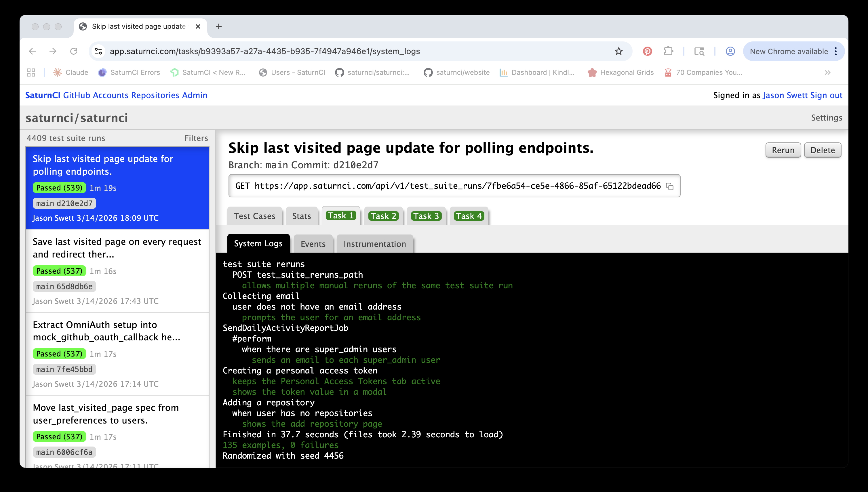The width and height of the screenshot is (868, 492).
Task: Open site information in the address bar
Action: point(98,51)
